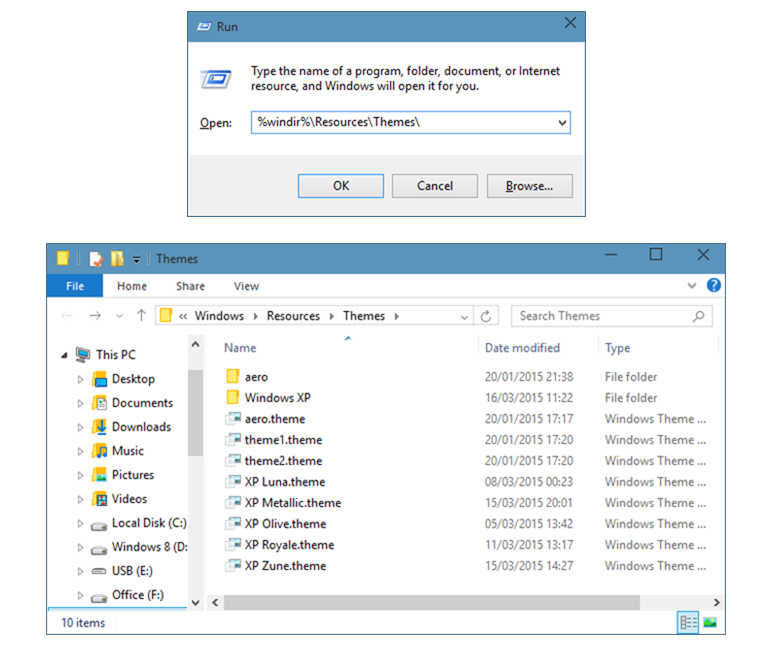Click Windows in the address breadcrumb
This screenshot has width=779, height=651.
click(219, 316)
